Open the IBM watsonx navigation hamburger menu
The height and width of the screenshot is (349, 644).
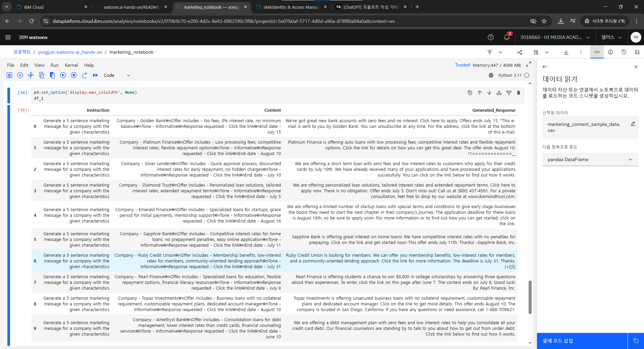8,37
